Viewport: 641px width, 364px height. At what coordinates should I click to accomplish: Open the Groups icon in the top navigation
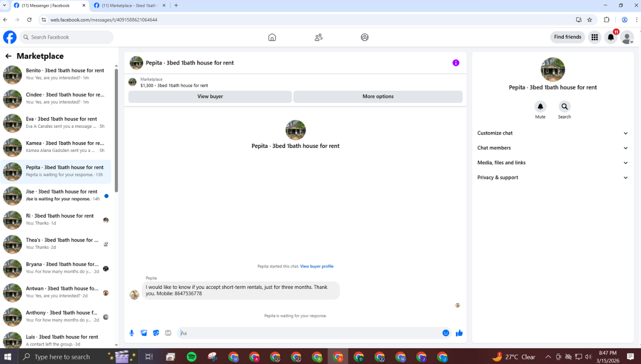[365, 37]
